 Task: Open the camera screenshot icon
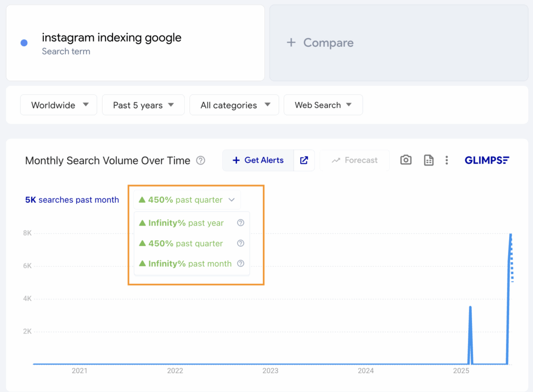405,160
